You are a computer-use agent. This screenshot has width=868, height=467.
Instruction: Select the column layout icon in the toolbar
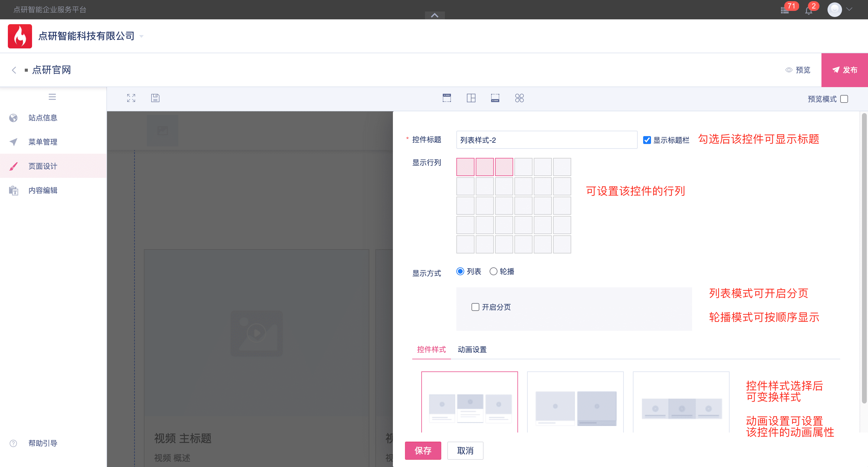click(x=471, y=98)
